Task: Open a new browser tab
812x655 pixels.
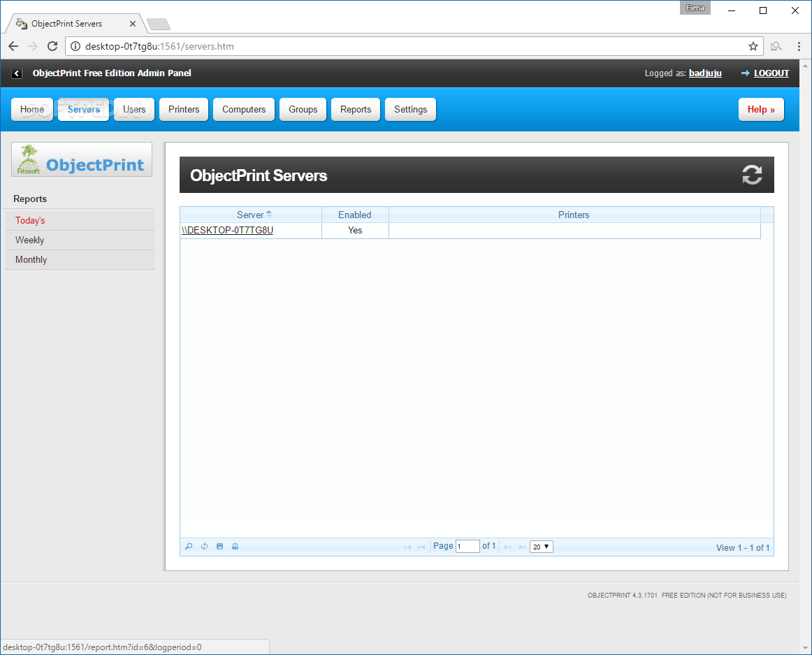Action: [159, 24]
